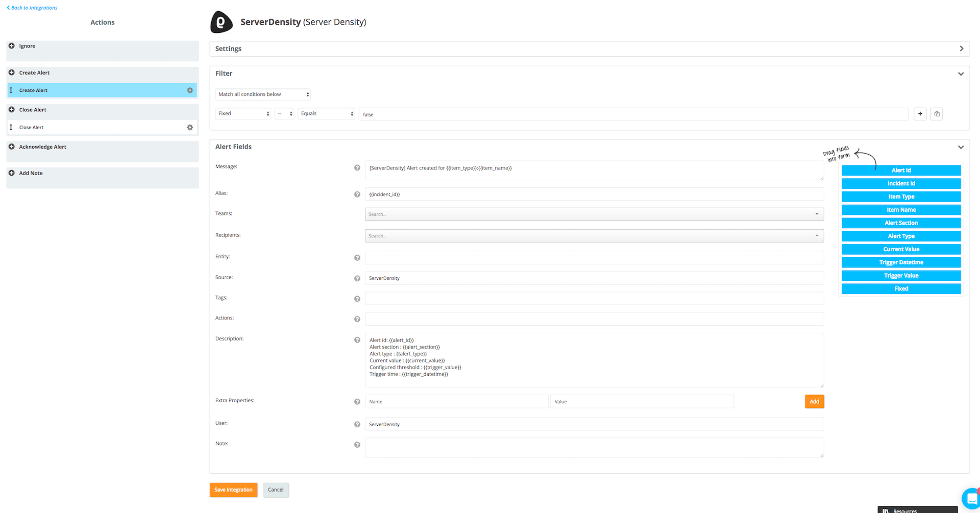Click the Save Integration button
The height and width of the screenshot is (513, 980).
coord(233,490)
